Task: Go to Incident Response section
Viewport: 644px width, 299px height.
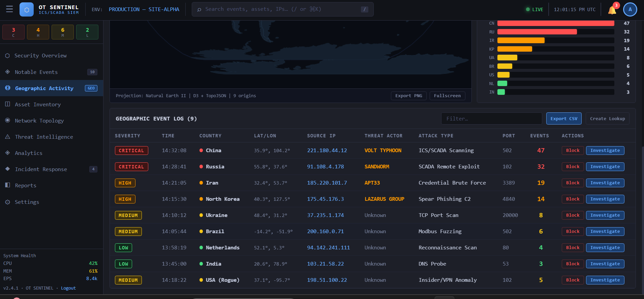Action: click(x=52, y=169)
